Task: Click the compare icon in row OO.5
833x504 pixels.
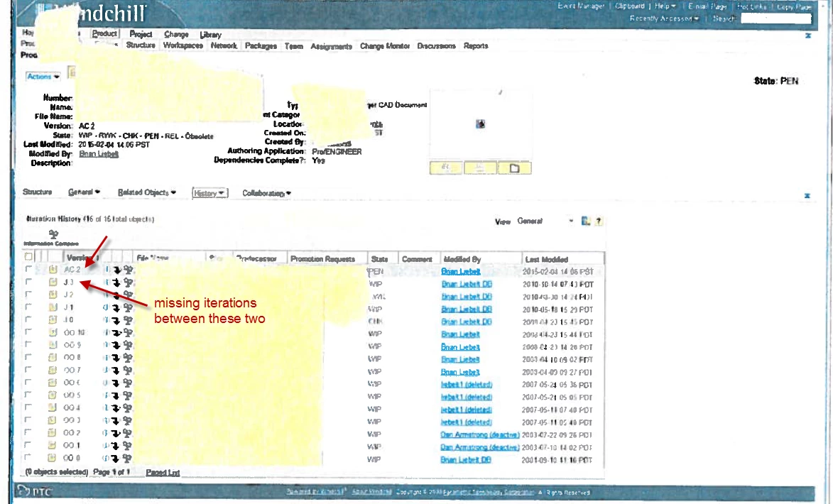Action: [128, 395]
